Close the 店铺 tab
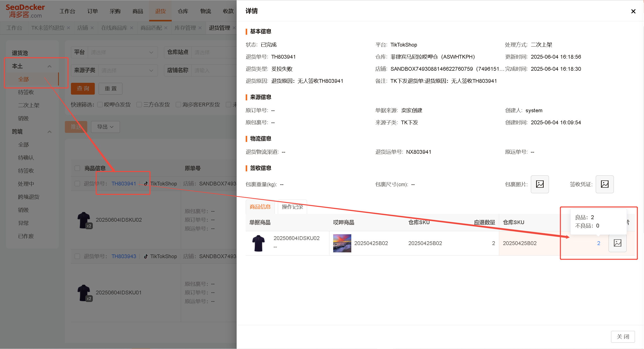Image resolution: width=644 pixels, height=349 pixels. point(92,28)
